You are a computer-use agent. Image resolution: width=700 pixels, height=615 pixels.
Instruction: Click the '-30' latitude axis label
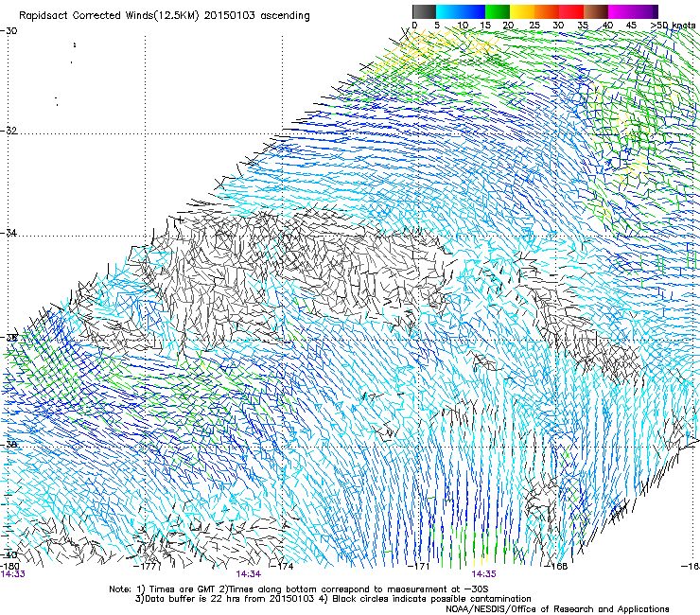pyautogui.click(x=9, y=31)
